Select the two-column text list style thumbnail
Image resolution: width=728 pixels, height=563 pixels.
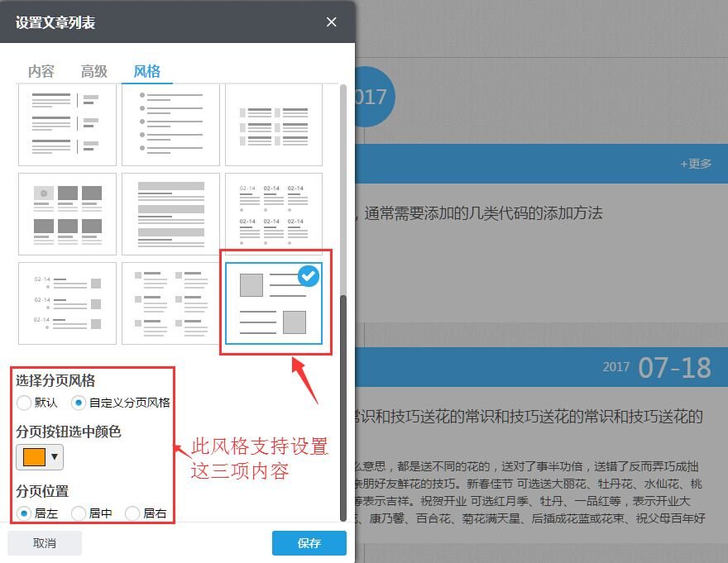point(67,124)
